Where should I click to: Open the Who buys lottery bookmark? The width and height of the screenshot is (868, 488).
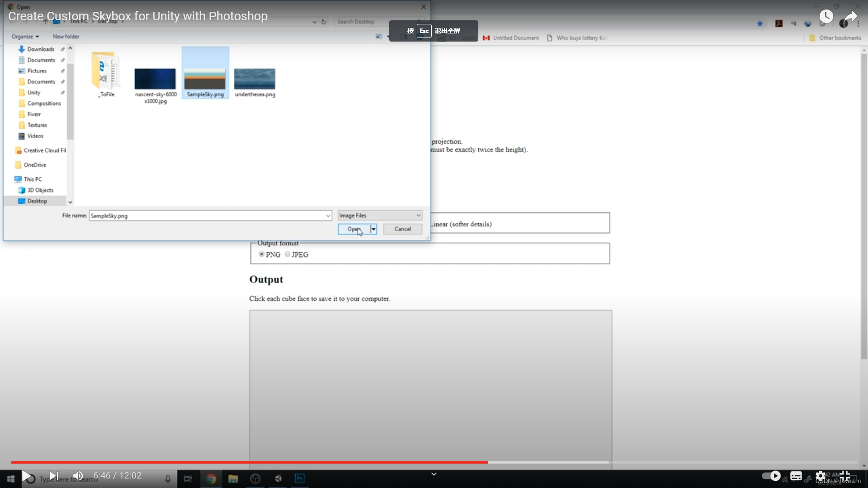coord(577,38)
